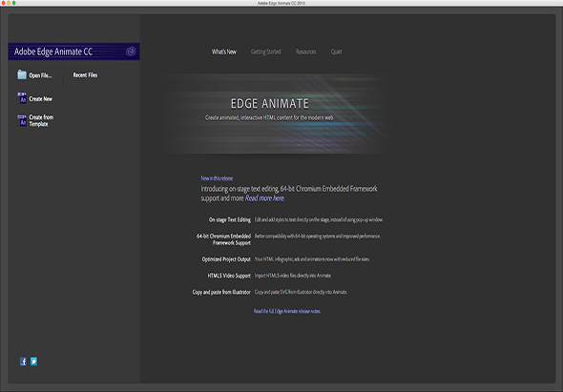Click the 'Create animated, interactive HTML content' tagline

[x=270, y=117]
